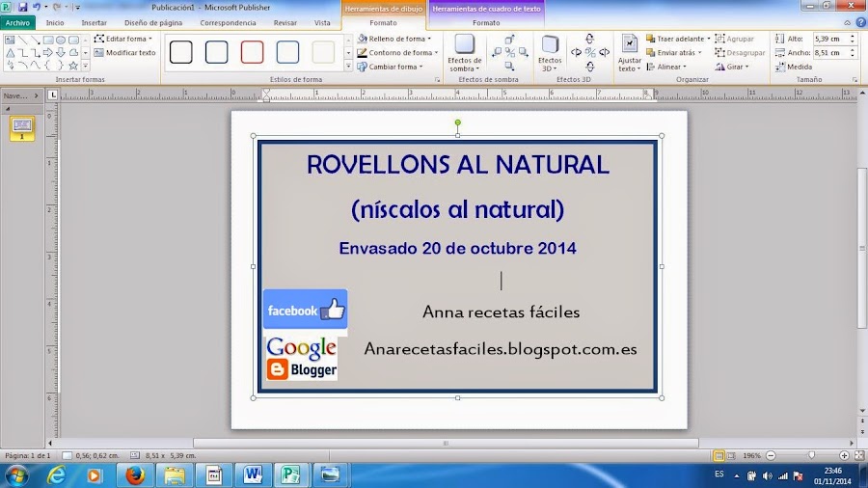Click zoom in plus button
The height and width of the screenshot is (488, 868).
(844, 455)
